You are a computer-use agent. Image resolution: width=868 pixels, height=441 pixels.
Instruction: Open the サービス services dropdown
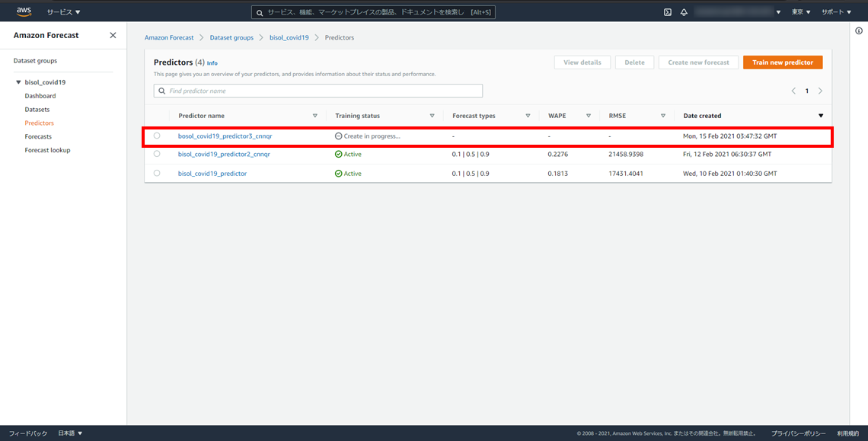(x=63, y=12)
